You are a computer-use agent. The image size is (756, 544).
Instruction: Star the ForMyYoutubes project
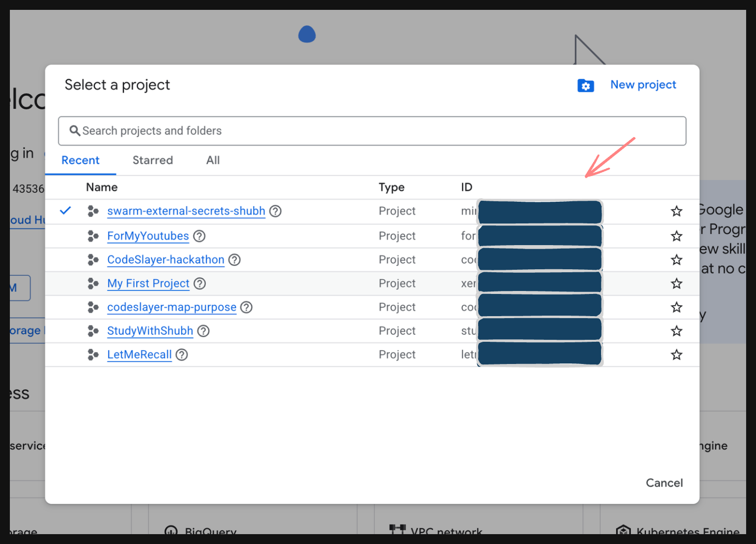tap(676, 236)
